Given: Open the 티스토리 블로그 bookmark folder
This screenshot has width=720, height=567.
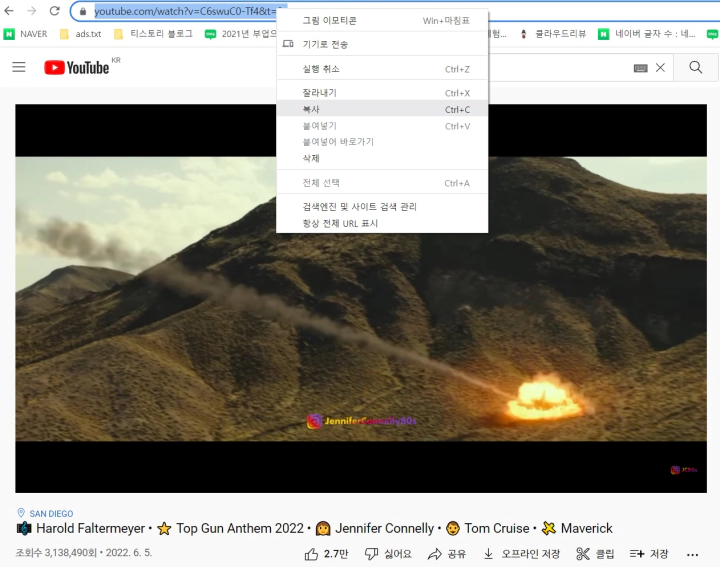Looking at the screenshot, I should (x=153, y=34).
